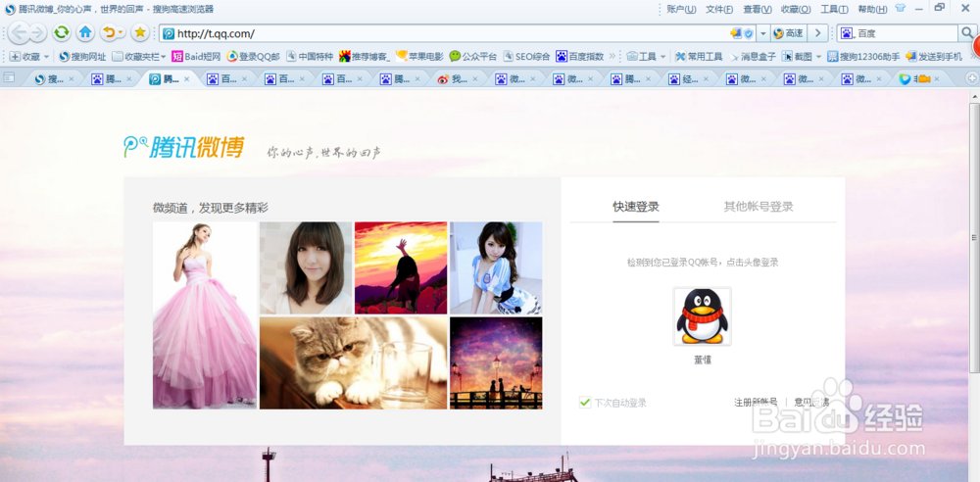Click the yellow star favorites icon
This screenshot has width=980, height=482.
pyautogui.click(x=140, y=32)
